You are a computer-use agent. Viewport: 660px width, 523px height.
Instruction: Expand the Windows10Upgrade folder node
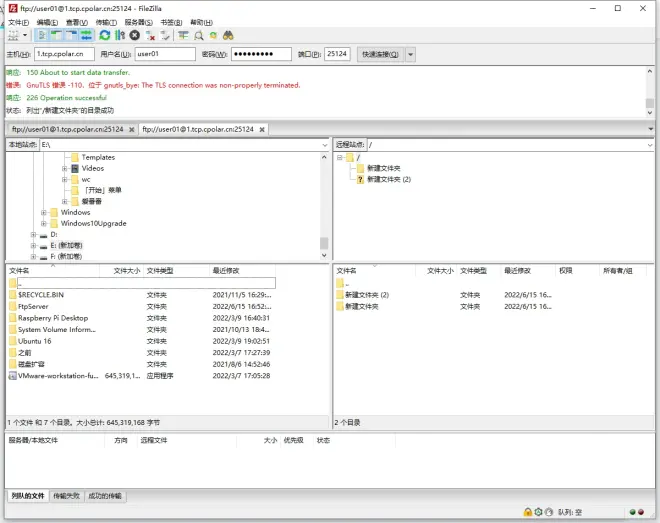point(44,223)
